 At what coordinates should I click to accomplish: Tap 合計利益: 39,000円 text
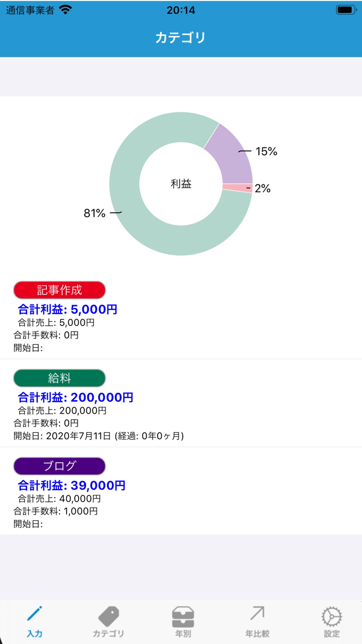click(72, 486)
